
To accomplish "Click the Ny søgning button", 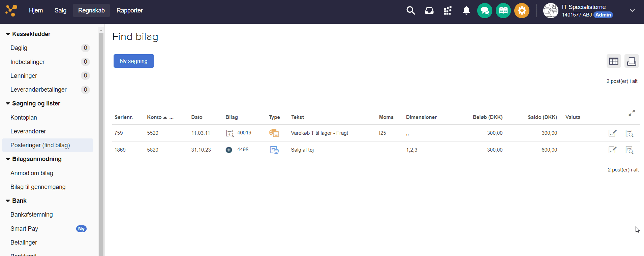I will tap(133, 61).
